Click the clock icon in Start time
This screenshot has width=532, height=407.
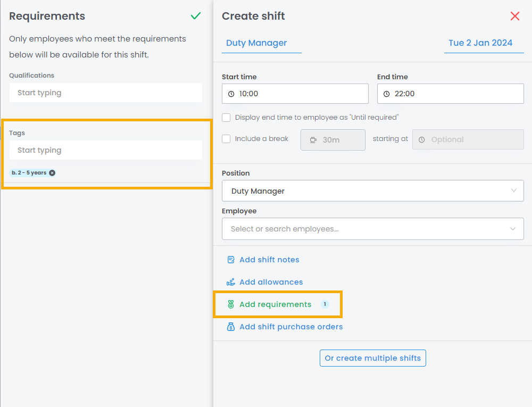click(x=231, y=94)
